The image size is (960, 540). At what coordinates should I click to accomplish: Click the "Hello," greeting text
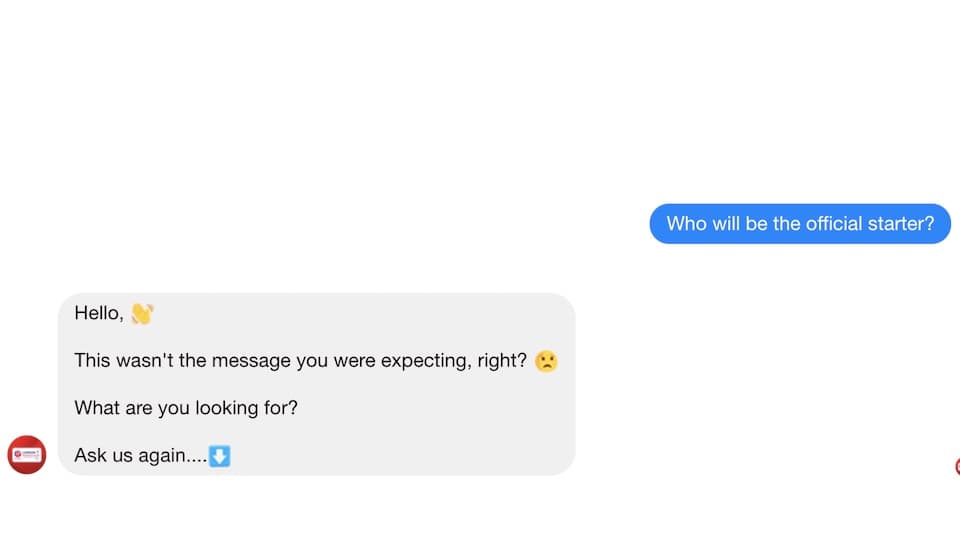pyautogui.click(x=99, y=313)
